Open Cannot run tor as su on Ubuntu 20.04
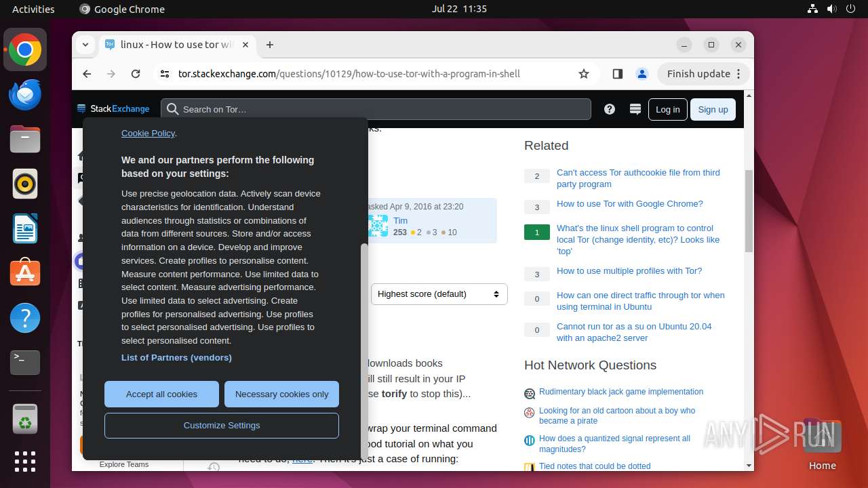The width and height of the screenshot is (868, 488). coord(634,332)
